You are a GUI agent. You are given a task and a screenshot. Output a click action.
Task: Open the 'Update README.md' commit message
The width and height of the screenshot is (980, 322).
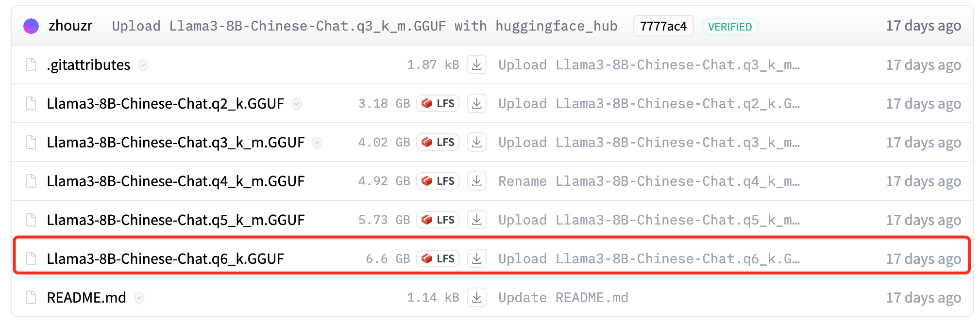563,297
